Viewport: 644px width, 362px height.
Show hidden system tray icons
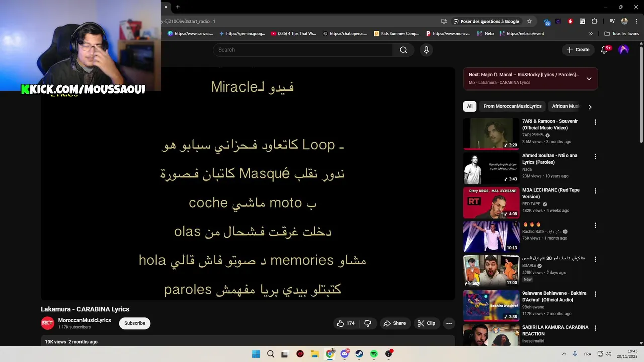tap(563, 354)
